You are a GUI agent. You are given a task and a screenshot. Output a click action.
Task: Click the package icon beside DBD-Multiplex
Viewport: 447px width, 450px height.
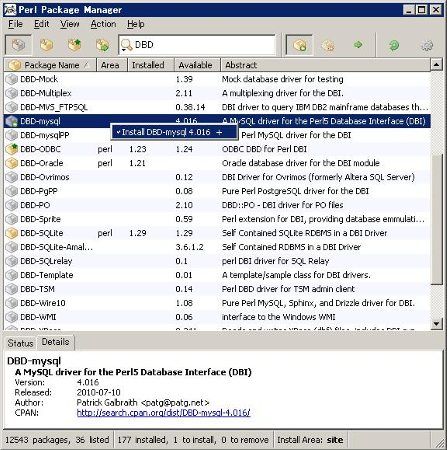tap(12, 93)
